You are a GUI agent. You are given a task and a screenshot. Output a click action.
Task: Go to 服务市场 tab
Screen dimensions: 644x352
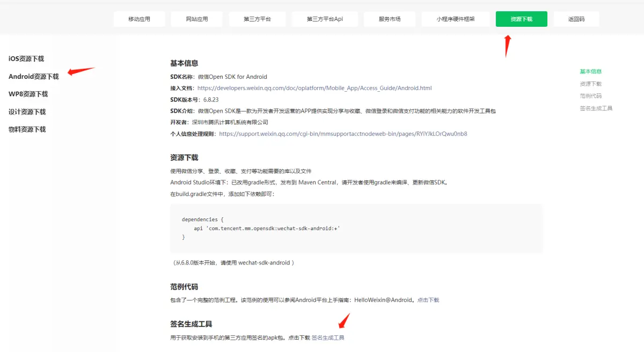390,19
